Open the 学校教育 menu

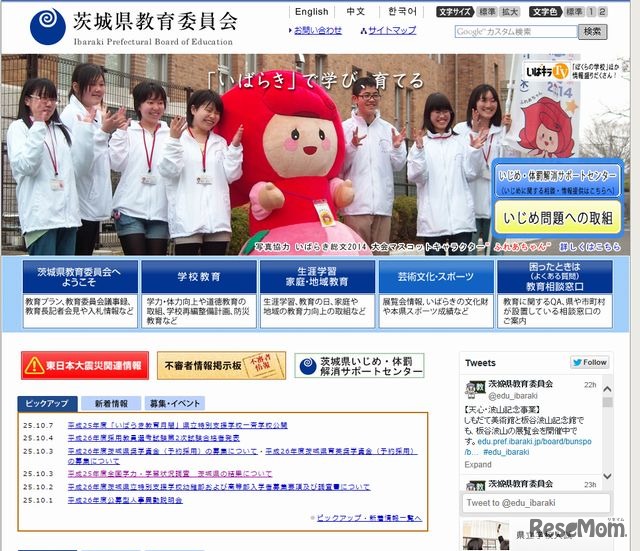[199, 277]
